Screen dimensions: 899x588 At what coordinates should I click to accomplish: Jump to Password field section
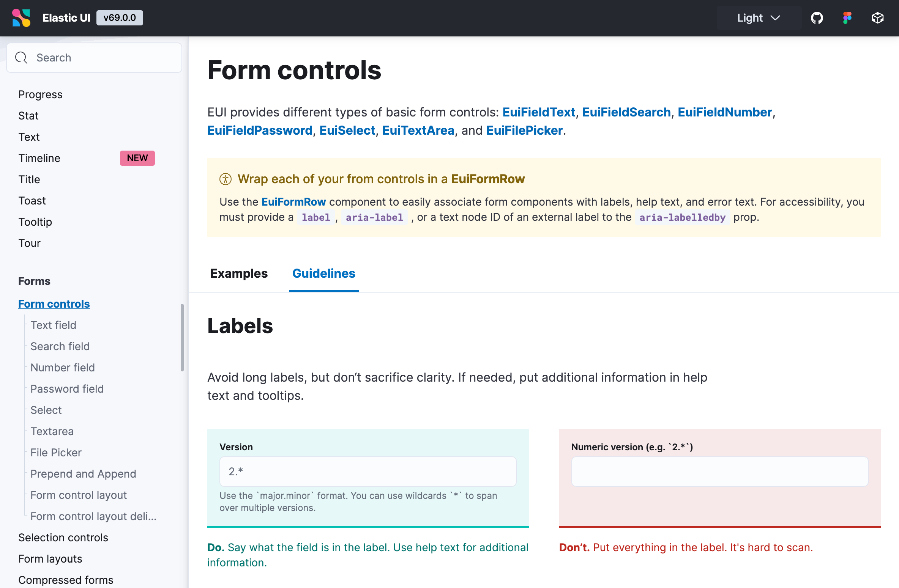point(67,389)
